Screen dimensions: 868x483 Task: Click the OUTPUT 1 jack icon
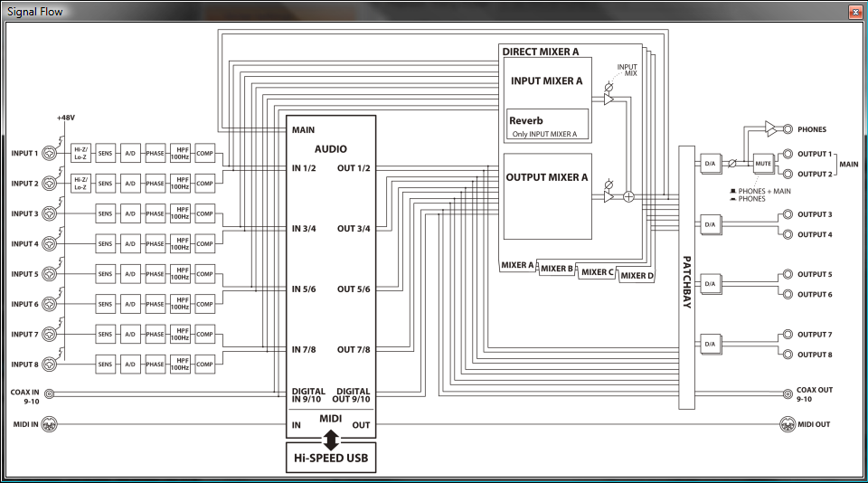[788, 155]
